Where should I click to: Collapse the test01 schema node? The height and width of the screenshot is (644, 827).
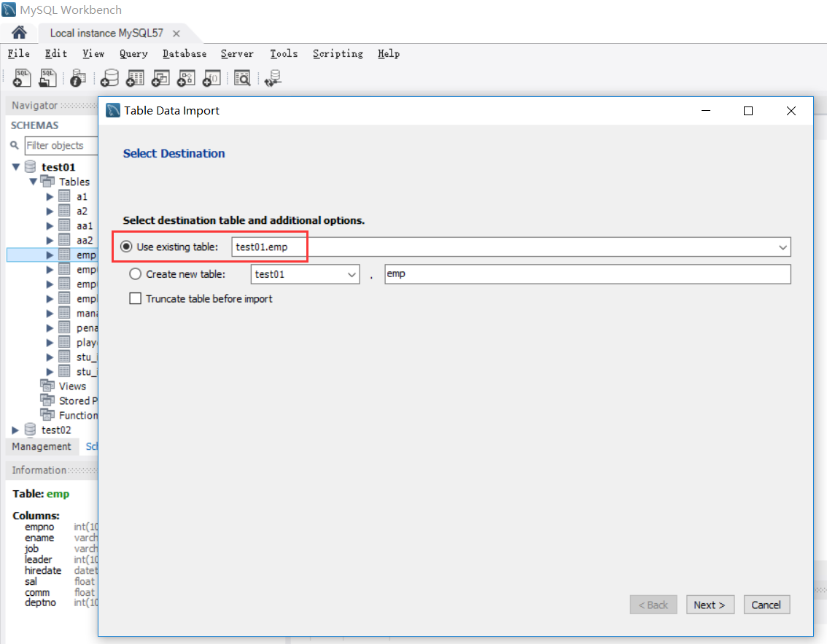(x=16, y=167)
